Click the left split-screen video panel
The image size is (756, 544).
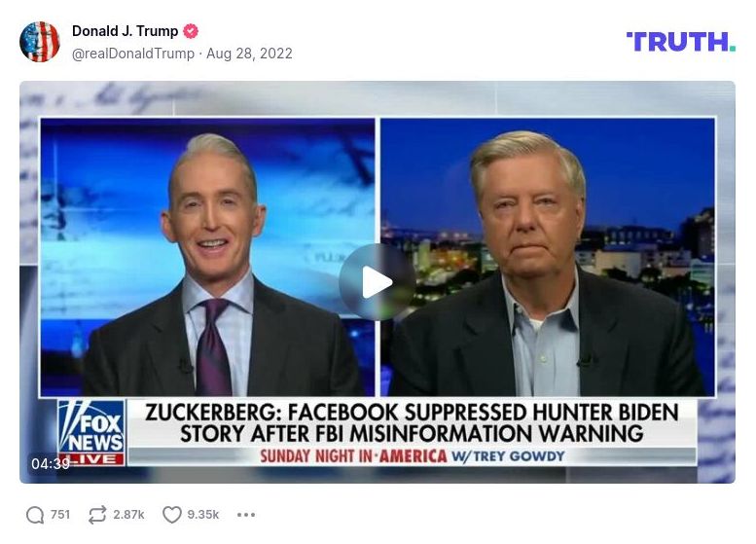tap(207, 257)
